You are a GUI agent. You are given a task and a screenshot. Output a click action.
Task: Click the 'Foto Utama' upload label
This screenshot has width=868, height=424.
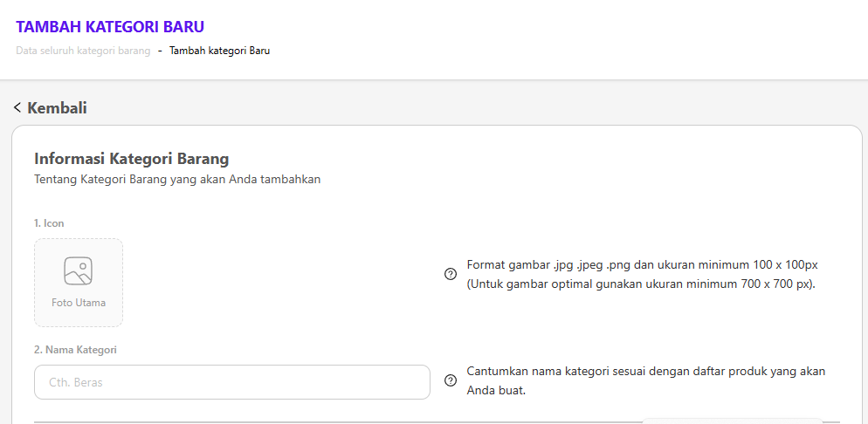tap(79, 304)
